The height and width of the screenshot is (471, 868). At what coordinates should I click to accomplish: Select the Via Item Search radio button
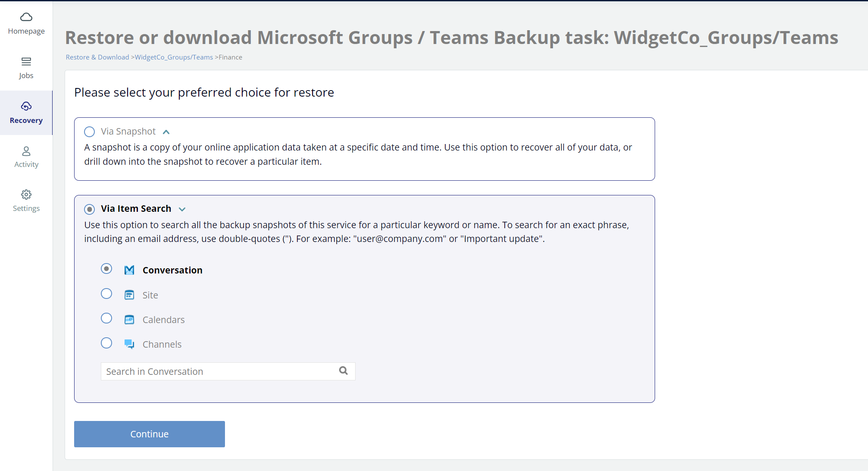89,209
